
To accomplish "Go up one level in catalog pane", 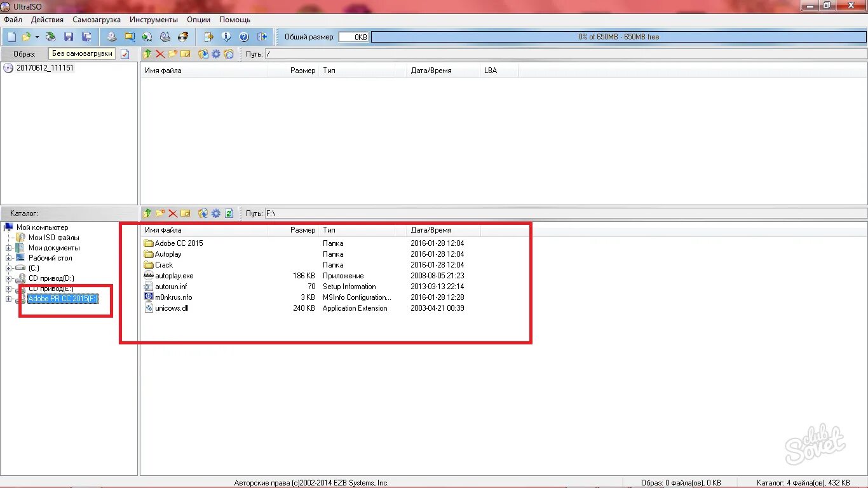I will (x=147, y=213).
